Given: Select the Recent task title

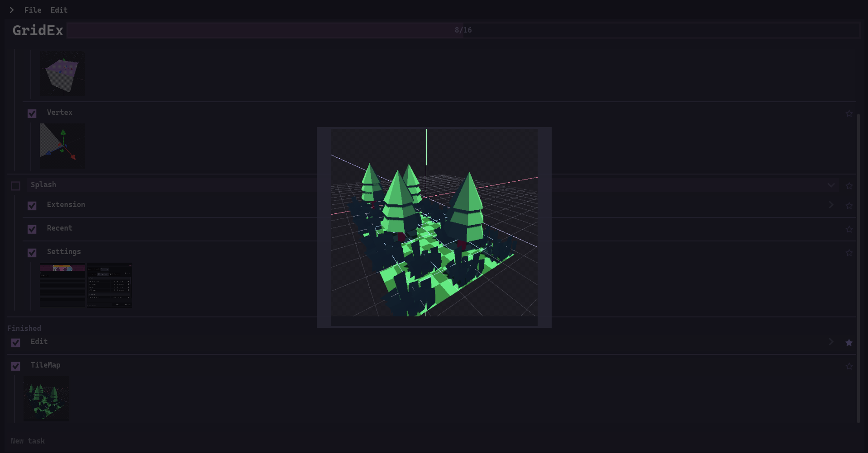Looking at the screenshot, I should pyautogui.click(x=60, y=228).
